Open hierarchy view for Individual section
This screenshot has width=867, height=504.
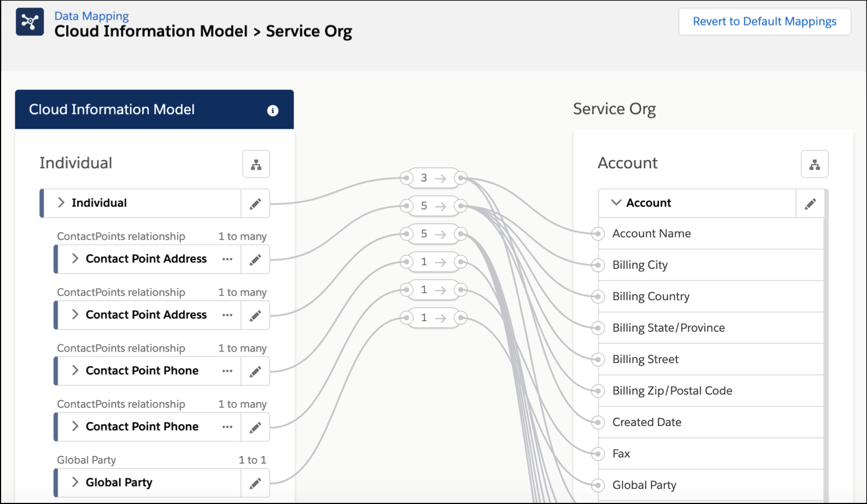click(x=256, y=165)
